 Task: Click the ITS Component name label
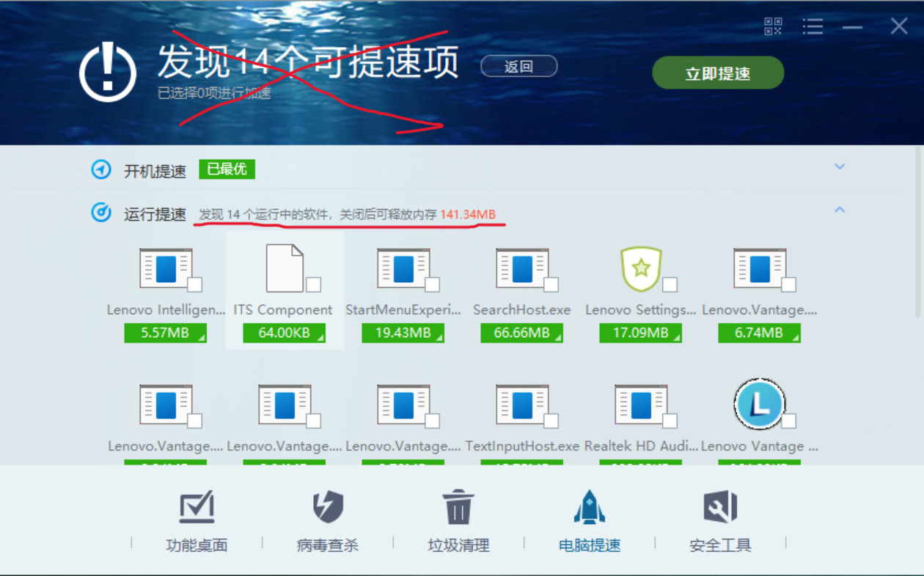tap(283, 310)
